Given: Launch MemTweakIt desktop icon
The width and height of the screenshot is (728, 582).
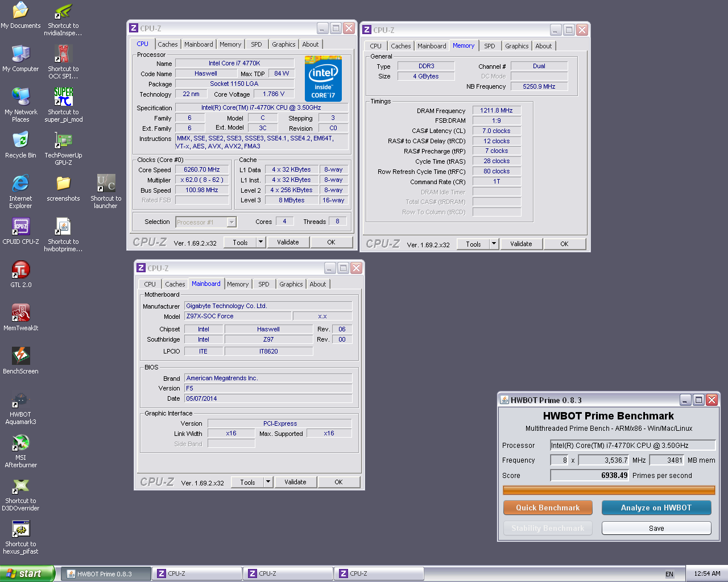Looking at the screenshot, I should pyautogui.click(x=20, y=318).
